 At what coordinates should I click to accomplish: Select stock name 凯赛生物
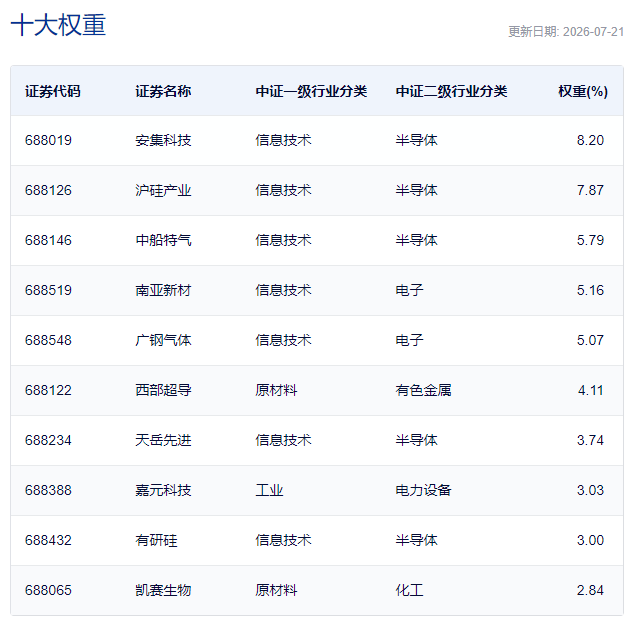[x=163, y=590]
